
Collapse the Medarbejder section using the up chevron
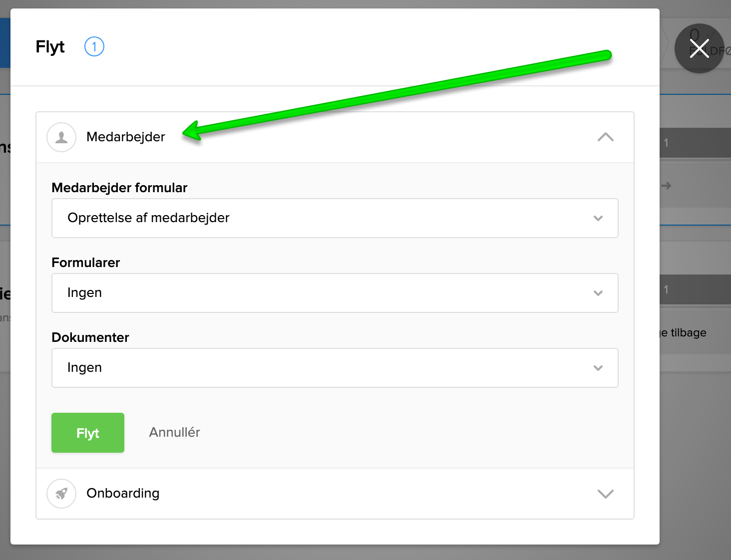point(605,137)
